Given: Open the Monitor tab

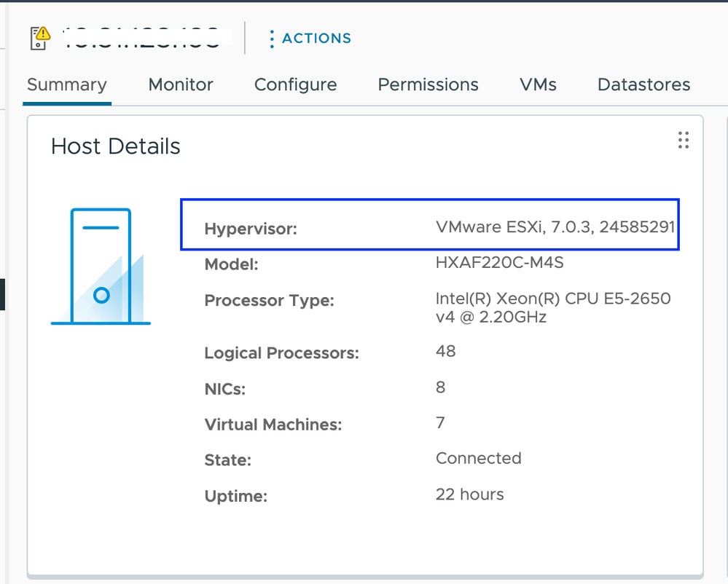Looking at the screenshot, I should [181, 84].
